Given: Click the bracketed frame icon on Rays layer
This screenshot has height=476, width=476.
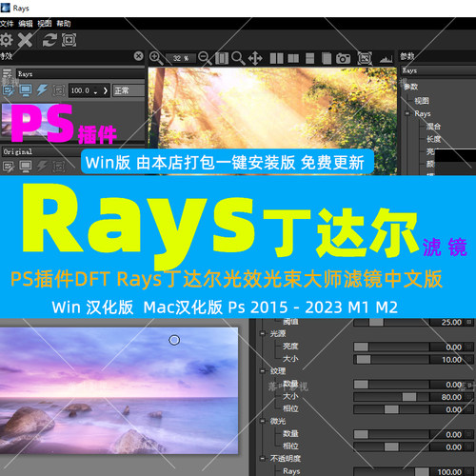Looking at the screenshot, I should [x=59, y=90].
